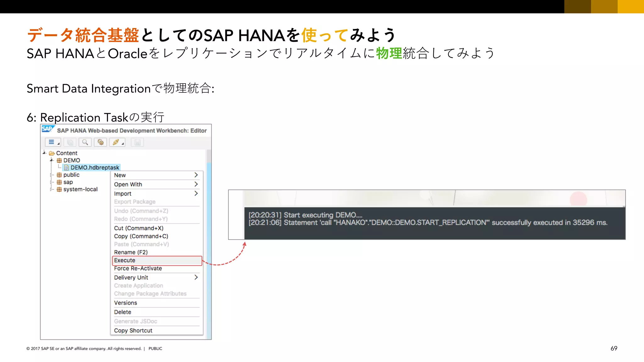Select Rename (F2)
This screenshot has height=362, width=644.
click(157, 252)
